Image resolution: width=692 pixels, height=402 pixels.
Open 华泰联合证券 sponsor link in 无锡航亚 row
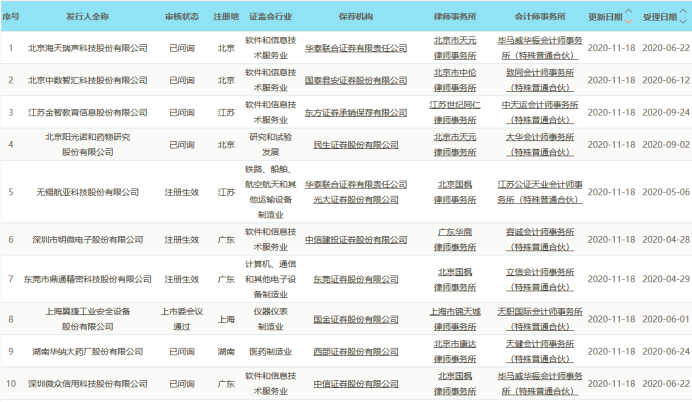356,184
